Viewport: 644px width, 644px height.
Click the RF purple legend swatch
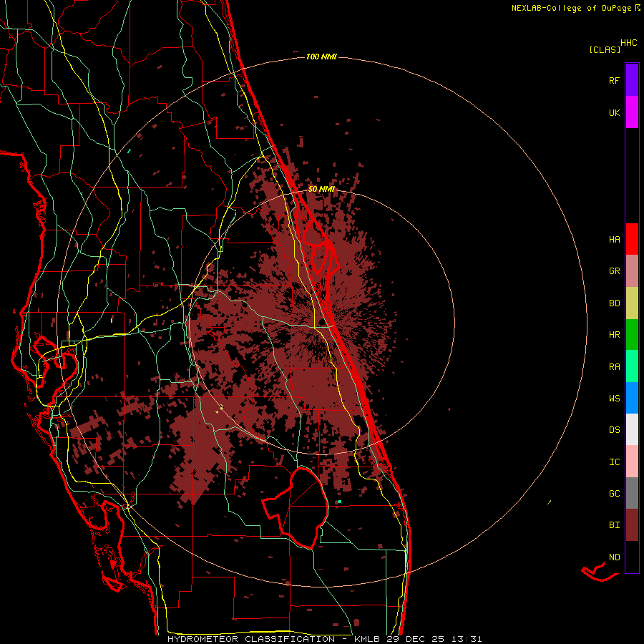[x=632, y=80]
